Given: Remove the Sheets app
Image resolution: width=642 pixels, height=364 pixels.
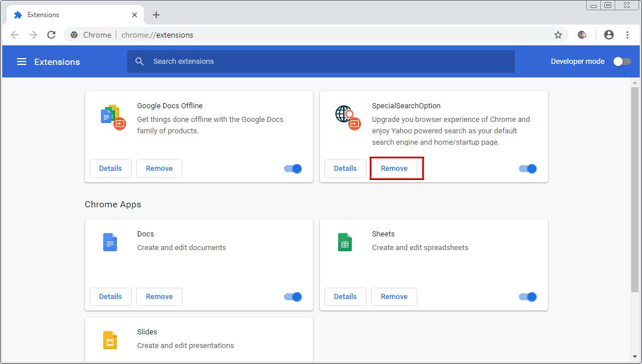Looking at the screenshot, I should [395, 297].
